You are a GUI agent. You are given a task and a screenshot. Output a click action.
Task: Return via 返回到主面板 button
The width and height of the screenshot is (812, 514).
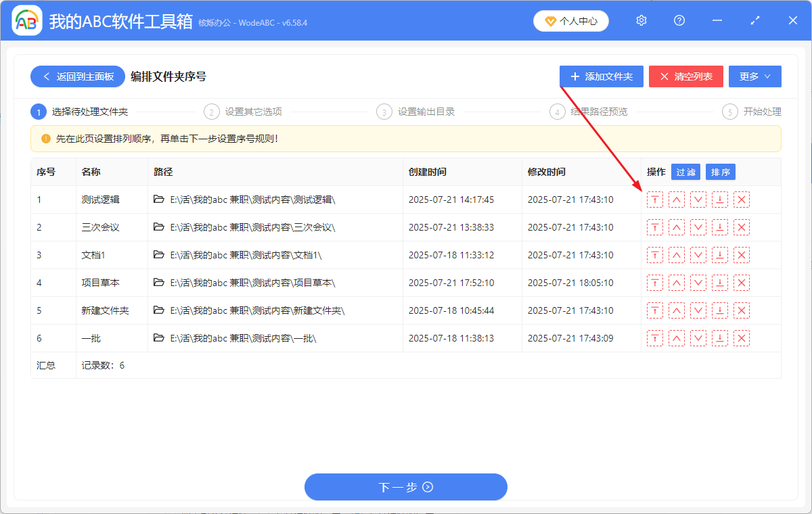point(77,76)
